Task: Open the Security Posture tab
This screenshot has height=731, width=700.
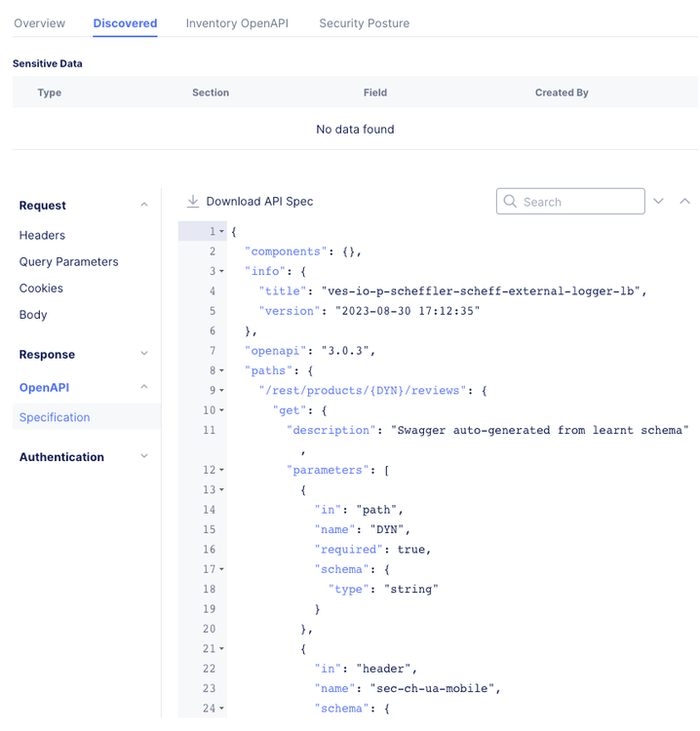Action: 364,23
